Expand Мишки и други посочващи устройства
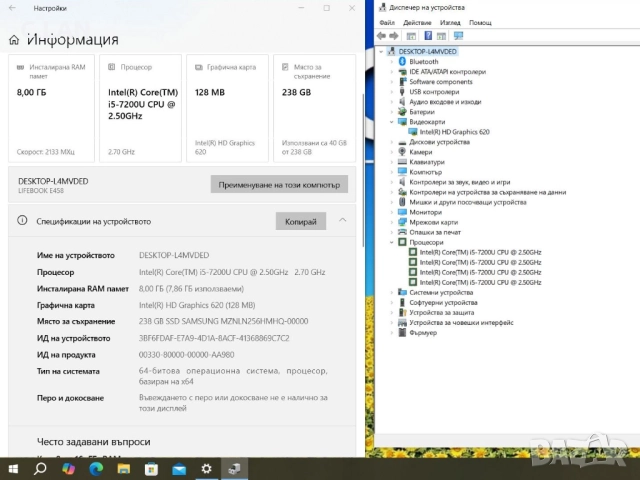This screenshot has height=480, width=640. click(x=391, y=202)
